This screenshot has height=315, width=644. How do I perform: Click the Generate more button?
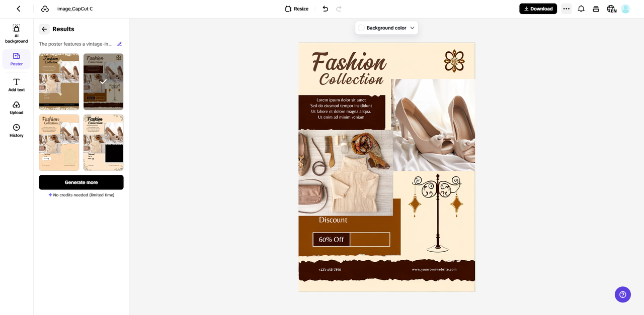pyautogui.click(x=81, y=182)
